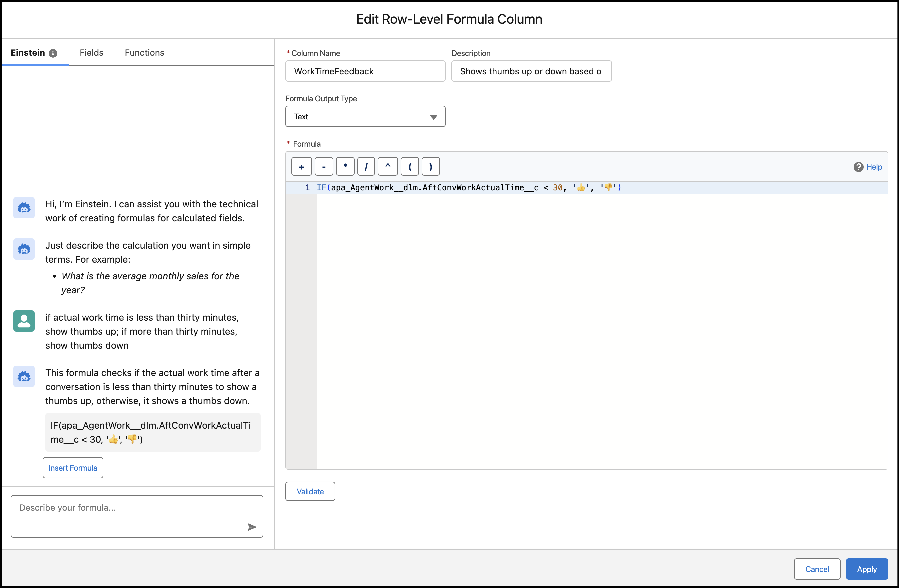The width and height of the screenshot is (899, 588).
Task: Click the WorkTimeFeedback column name field
Action: [365, 71]
